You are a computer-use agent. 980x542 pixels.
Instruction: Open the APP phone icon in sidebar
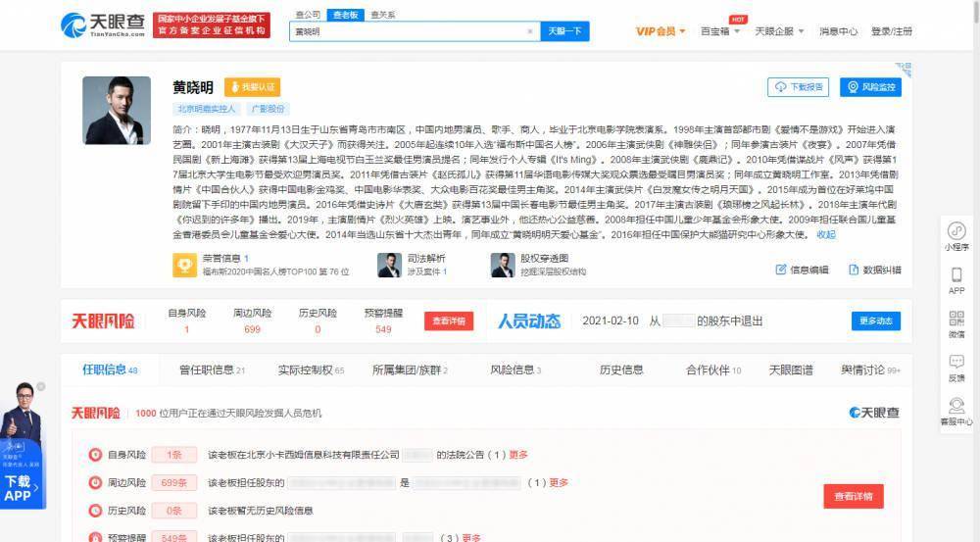pyautogui.click(x=956, y=275)
